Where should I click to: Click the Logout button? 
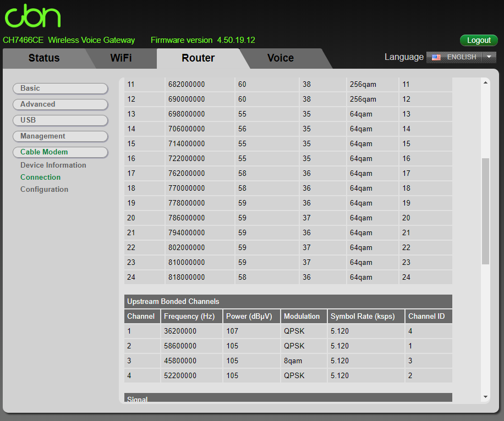coord(479,41)
